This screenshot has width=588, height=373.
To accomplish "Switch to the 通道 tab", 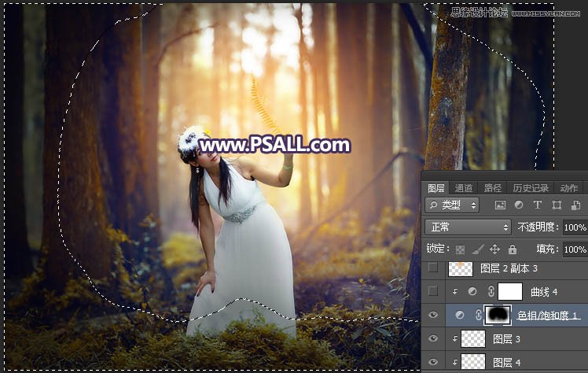I will (464, 188).
